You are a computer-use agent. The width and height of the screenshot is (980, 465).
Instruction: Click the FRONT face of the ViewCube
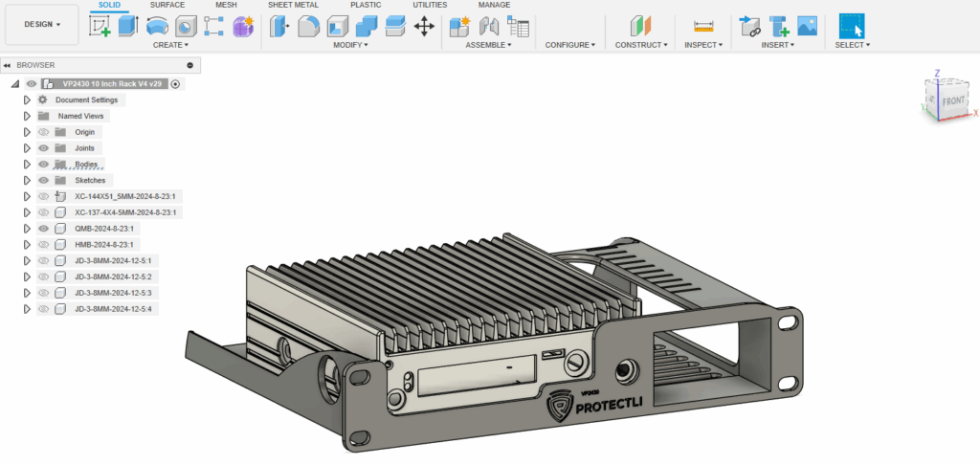coord(951,100)
